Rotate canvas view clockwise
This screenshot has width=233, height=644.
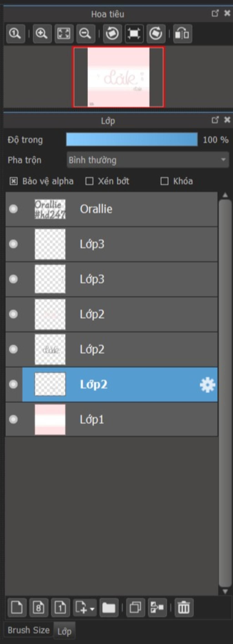click(156, 33)
